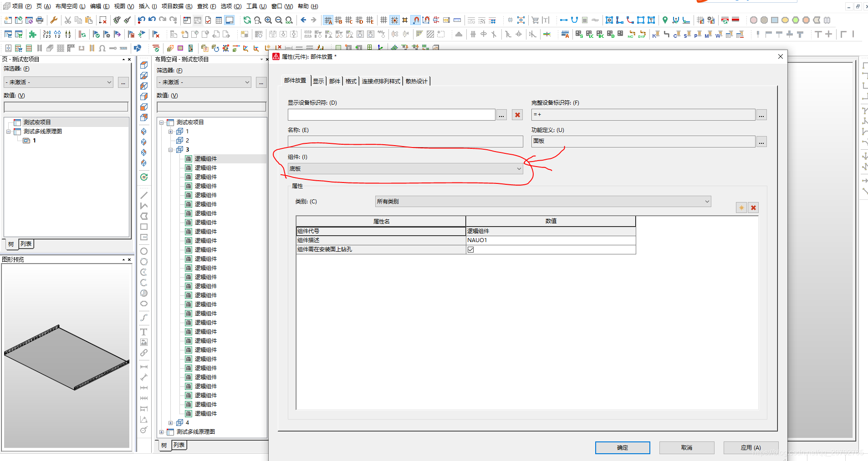Switch to the 显示 tab
This screenshot has width=868, height=461.
(x=318, y=81)
